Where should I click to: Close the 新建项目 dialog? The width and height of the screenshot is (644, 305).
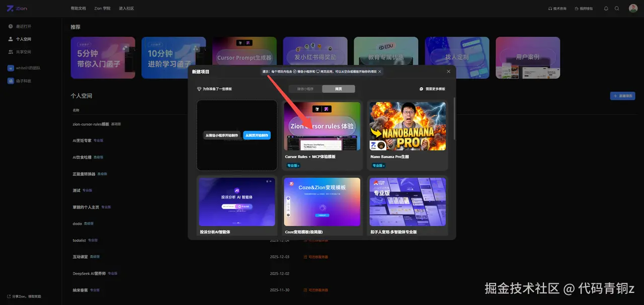[x=448, y=71]
